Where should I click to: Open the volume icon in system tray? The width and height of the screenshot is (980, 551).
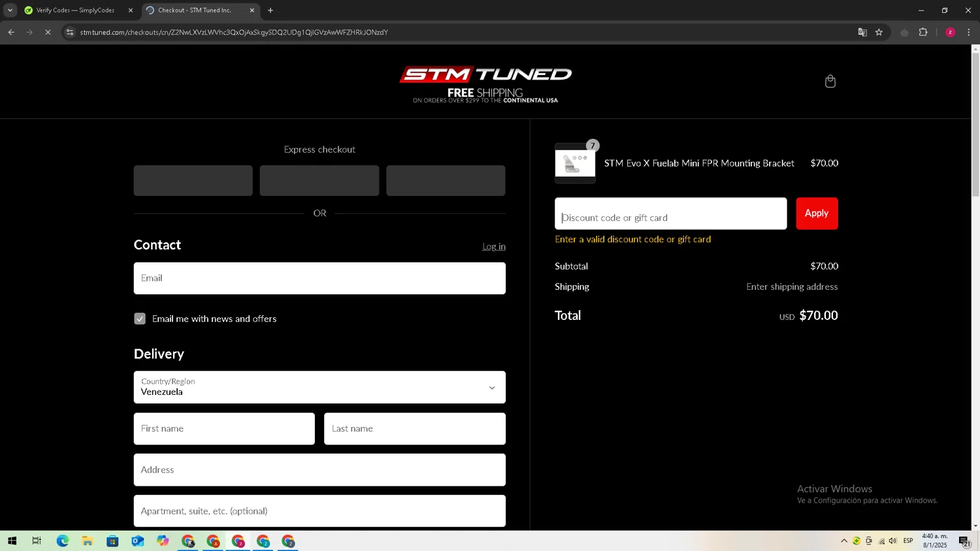tap(893, 541)
